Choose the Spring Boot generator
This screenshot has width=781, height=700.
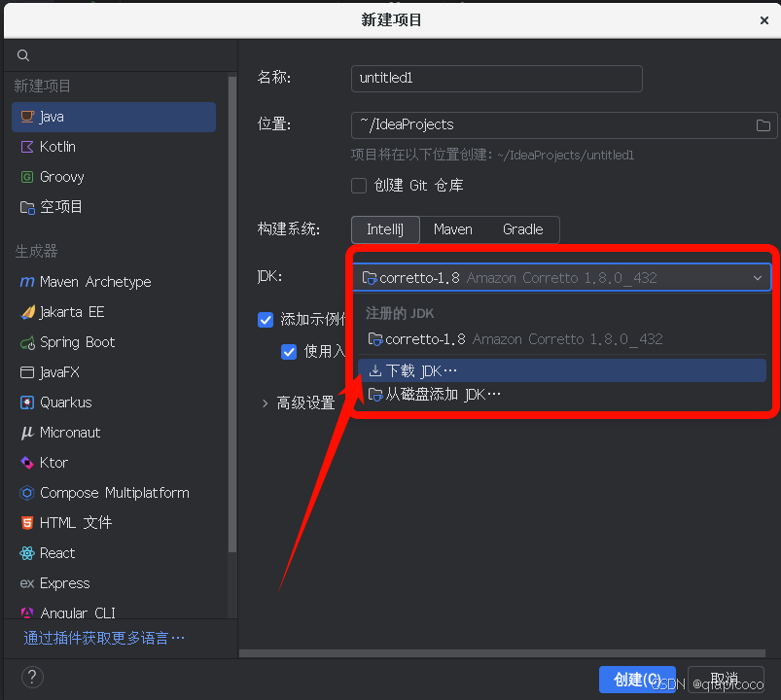click(x=114, y=342)
